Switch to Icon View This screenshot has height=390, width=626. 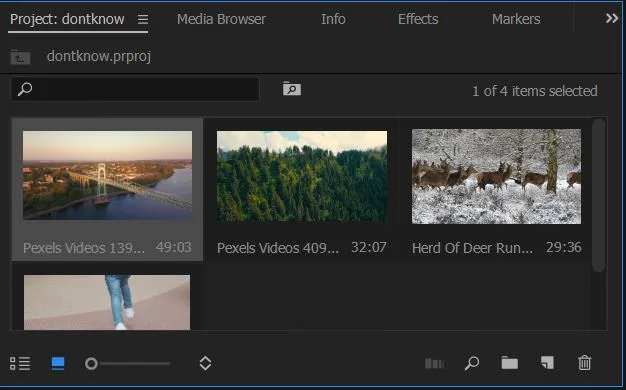pos(58,363)
